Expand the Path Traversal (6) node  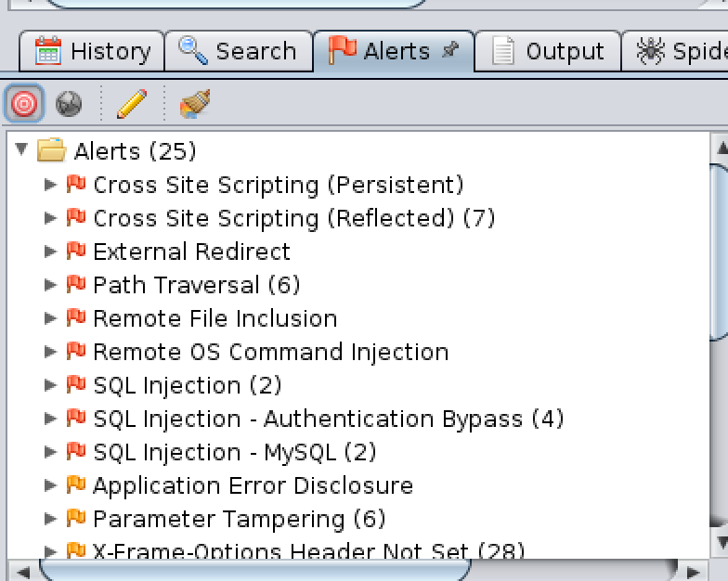click(51, 285)
